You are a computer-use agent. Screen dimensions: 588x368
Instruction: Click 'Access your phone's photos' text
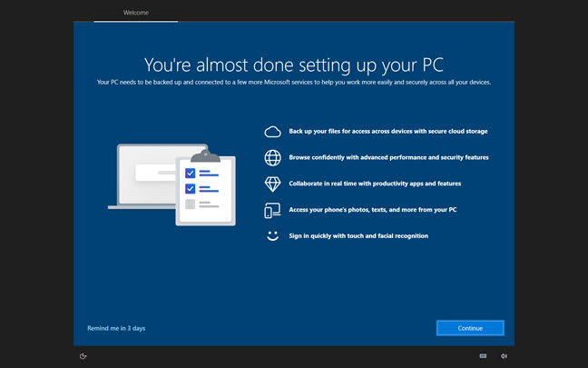(x=373, y=210)
